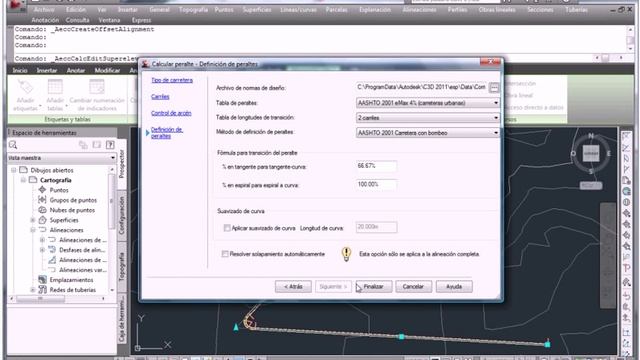This screenshot has width=640, height=360.
Task: Collapse the Alineaciones tree node
Action: tap(33, 230)
